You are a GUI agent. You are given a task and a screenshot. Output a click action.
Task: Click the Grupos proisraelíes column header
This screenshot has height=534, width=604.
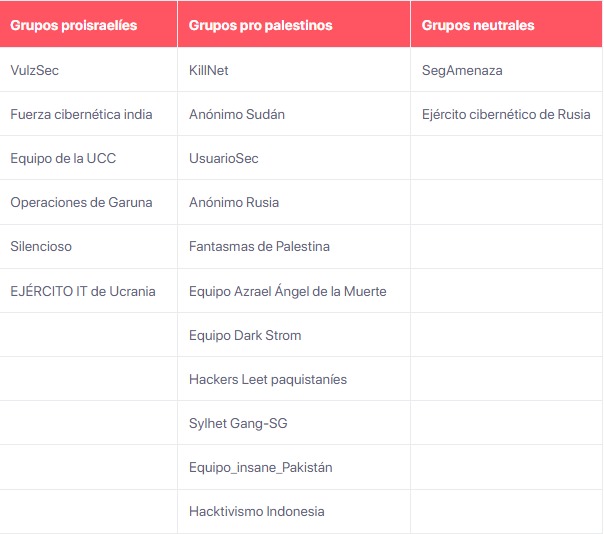click(74, 25)
